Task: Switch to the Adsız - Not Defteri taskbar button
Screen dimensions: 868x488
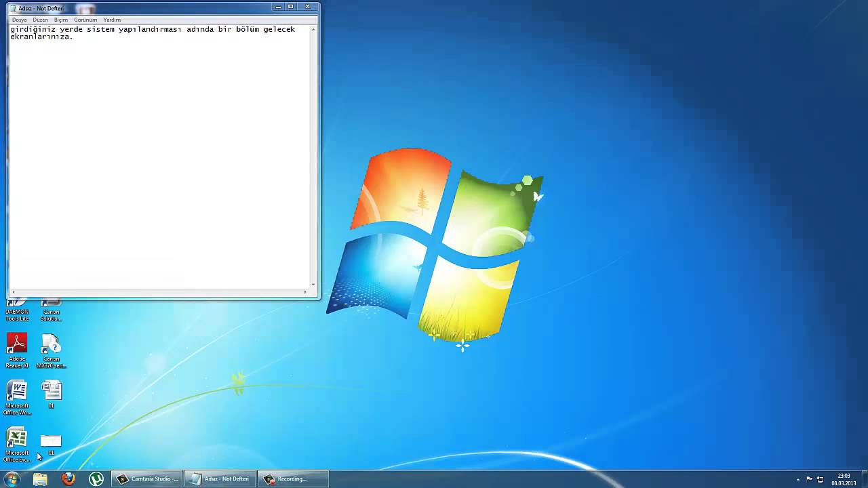Action: 220,479
